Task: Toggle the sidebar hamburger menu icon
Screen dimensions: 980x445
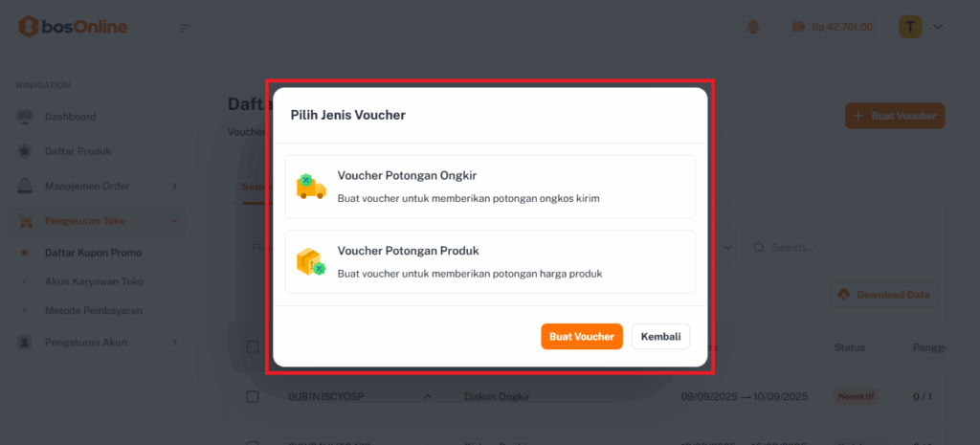Action: point(185,28)
